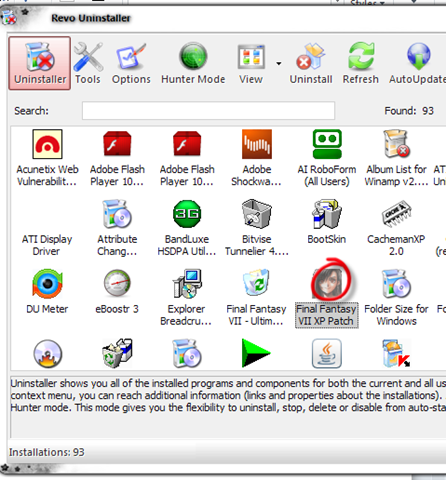Expand the View dropdown arrow
This screenshot has height=480, width=446.
click(279, 63)
